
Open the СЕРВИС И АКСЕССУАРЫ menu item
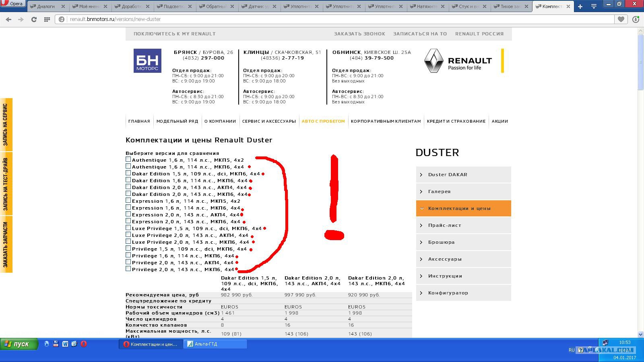(269, 121)
